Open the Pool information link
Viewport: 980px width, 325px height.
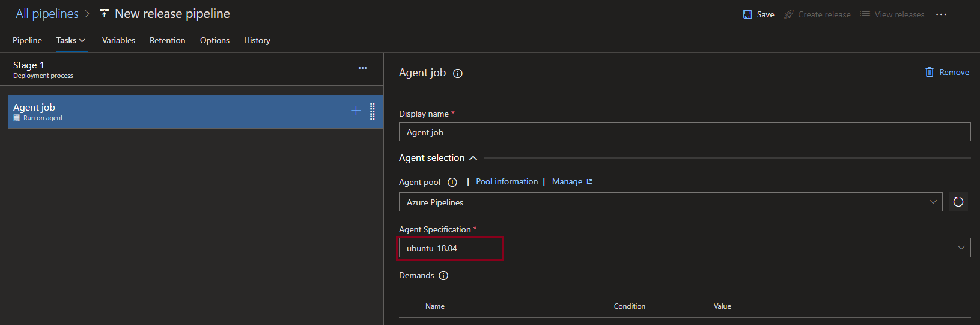(x=507, y=181)
